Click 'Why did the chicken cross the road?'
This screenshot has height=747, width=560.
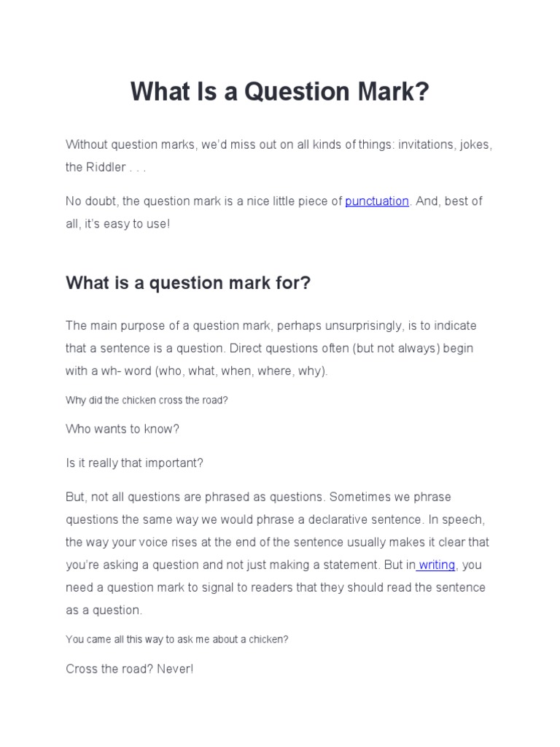pyautogui.click(x=147, y=400)
